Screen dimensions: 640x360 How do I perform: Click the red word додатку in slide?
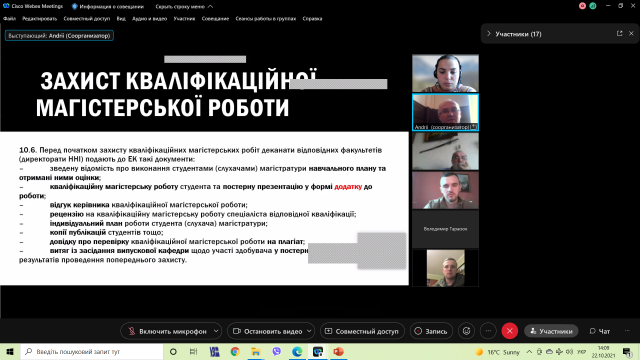pyautogui.click(x=348, y=187)
